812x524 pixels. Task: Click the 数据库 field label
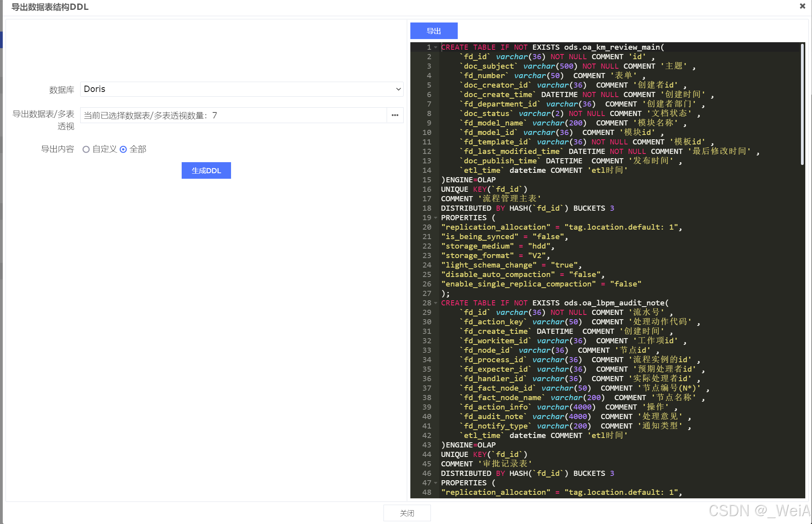62,90
